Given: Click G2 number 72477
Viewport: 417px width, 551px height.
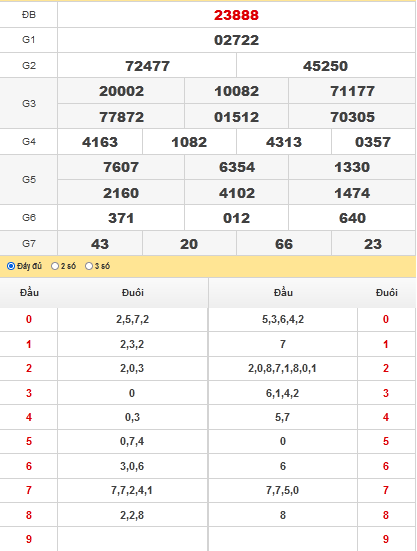Looking at the screenshot, I should pos(147,66).
